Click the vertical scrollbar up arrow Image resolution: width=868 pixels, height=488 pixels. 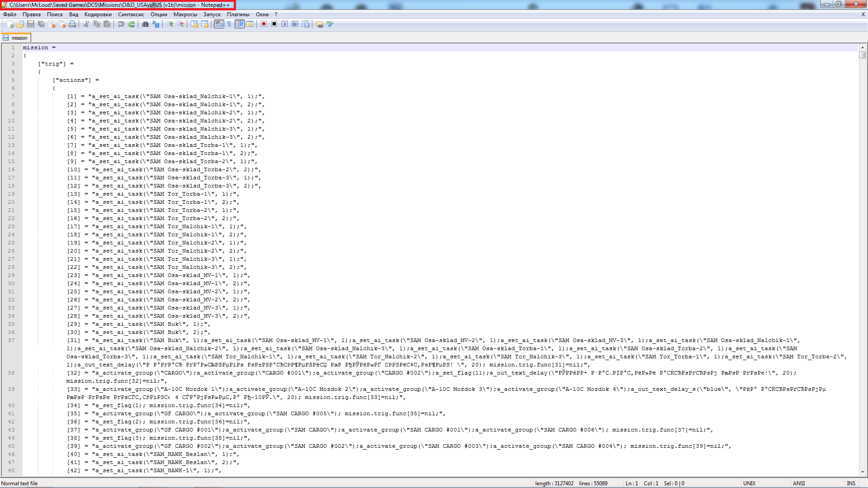(x=863, y=47)
